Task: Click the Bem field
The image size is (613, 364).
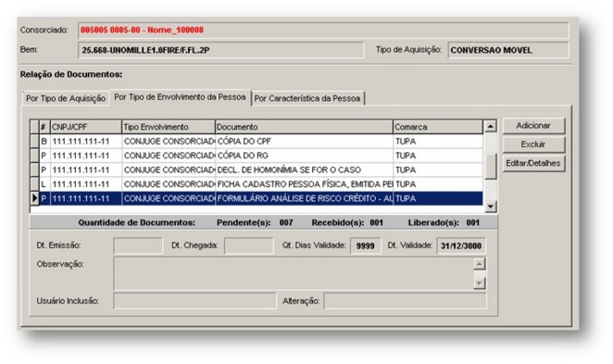Action: click(x=221, y=50)
